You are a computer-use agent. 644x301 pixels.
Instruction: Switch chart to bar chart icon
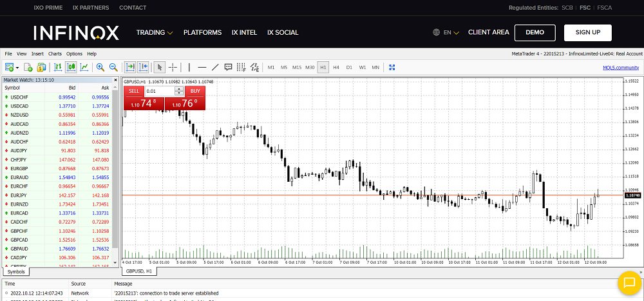(58, 67)
